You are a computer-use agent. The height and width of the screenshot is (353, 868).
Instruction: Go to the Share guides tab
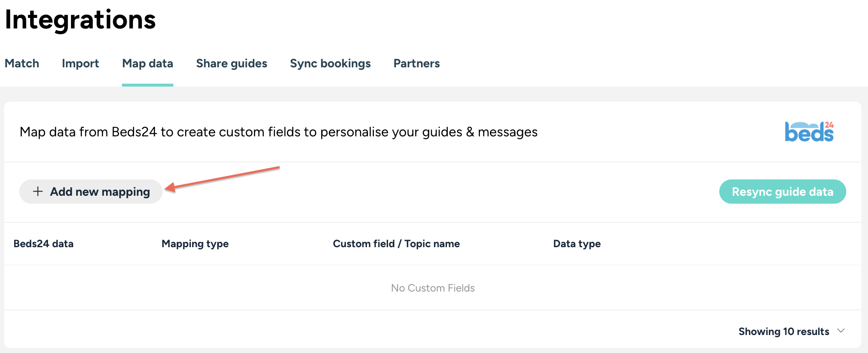point(231,64)
